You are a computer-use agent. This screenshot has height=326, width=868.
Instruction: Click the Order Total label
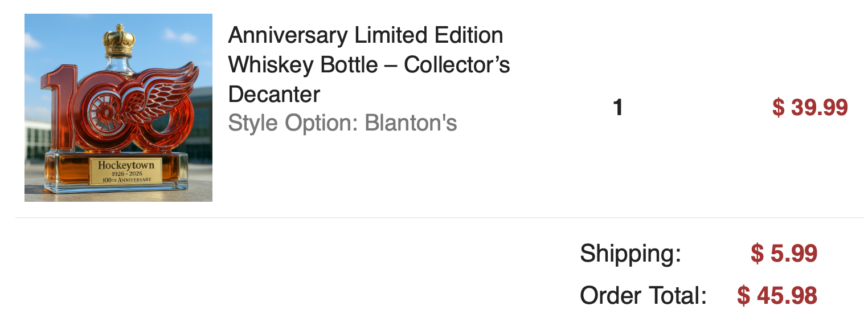click(x=643, y=296)
